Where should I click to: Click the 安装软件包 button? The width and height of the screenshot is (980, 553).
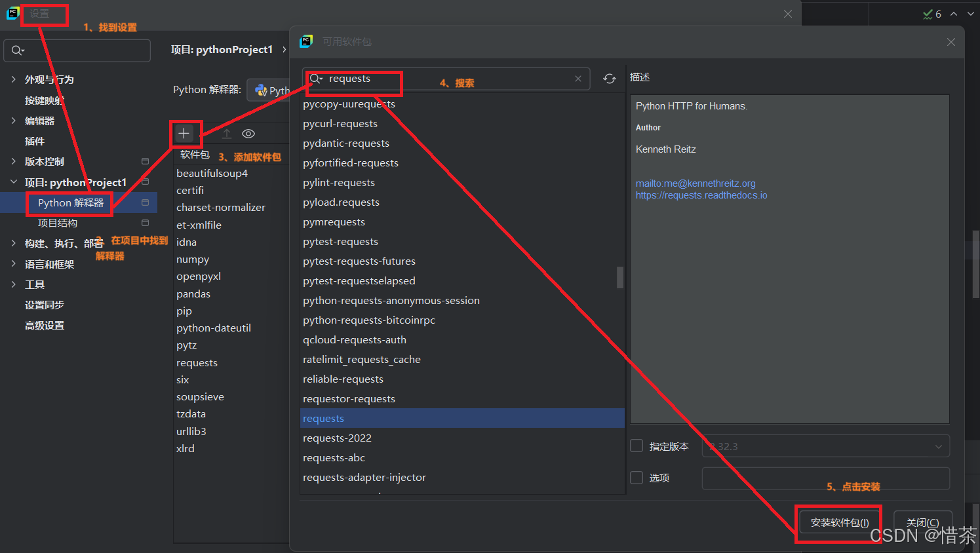click(x=840, y=522)
